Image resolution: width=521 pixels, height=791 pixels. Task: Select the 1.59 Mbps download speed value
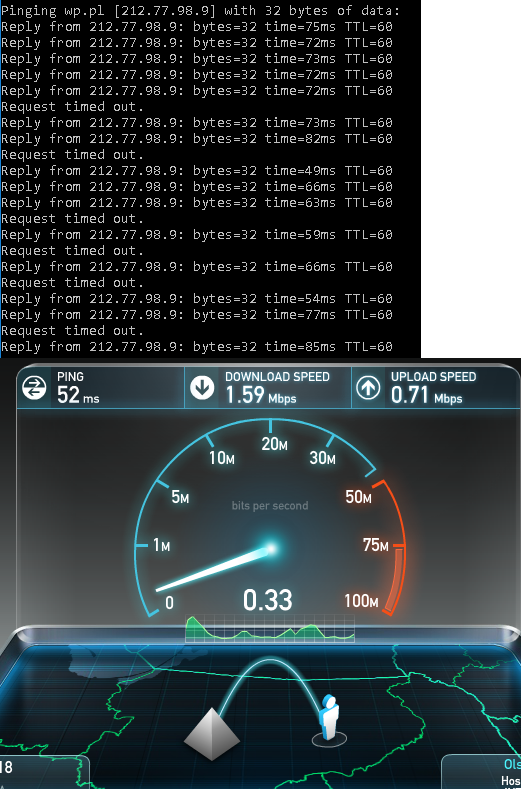coord(261,395)
